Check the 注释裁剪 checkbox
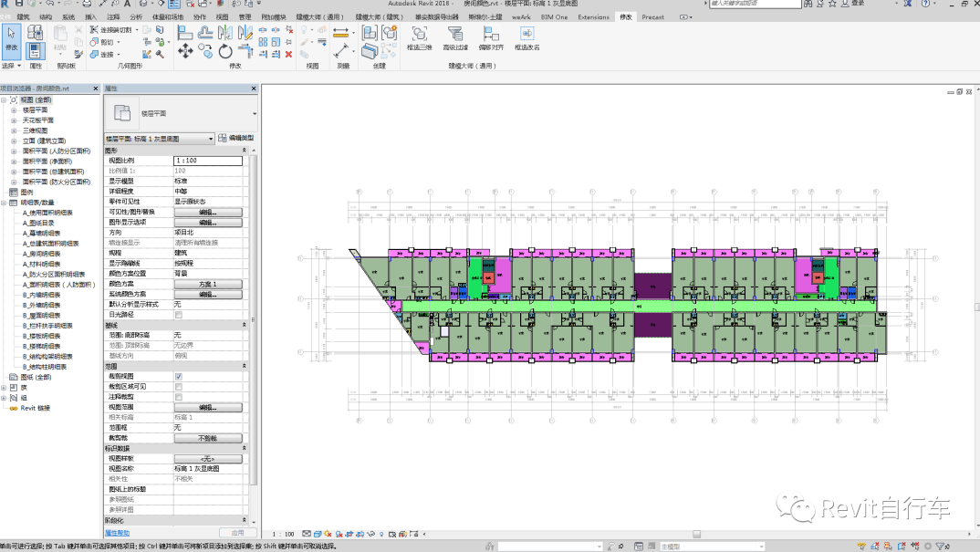 click(x=178, y=397)
